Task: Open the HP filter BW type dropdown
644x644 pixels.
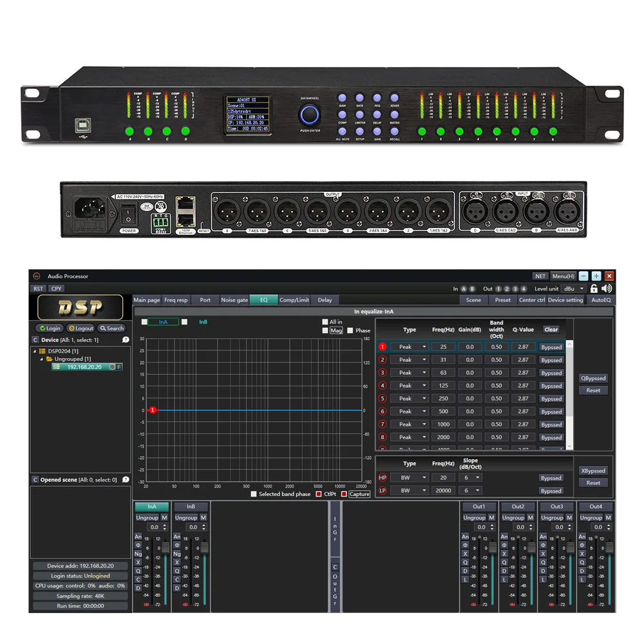Action: click(409, 478)
